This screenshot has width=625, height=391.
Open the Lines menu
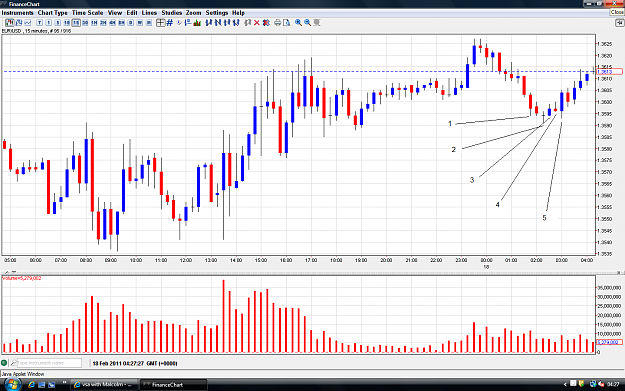coord(149,13)
